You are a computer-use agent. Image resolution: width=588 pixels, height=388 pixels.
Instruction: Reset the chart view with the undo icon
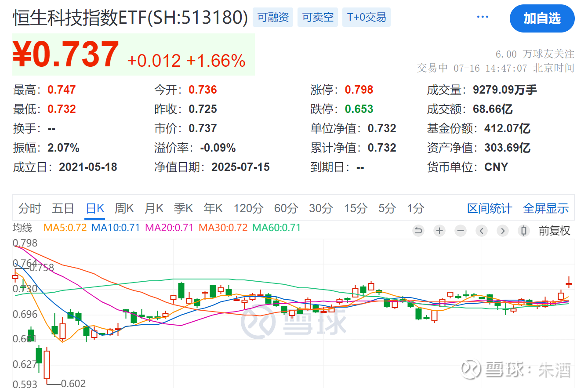pyautogui.click(x=418, y=230)
